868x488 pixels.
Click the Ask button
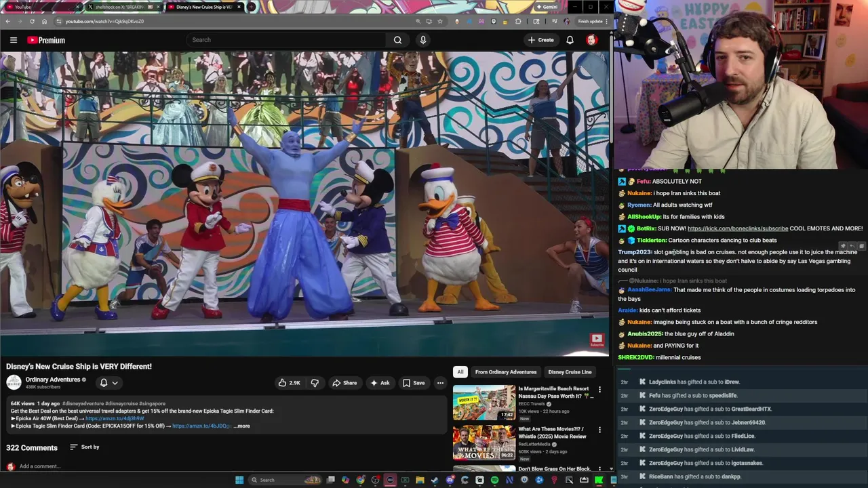380,383
